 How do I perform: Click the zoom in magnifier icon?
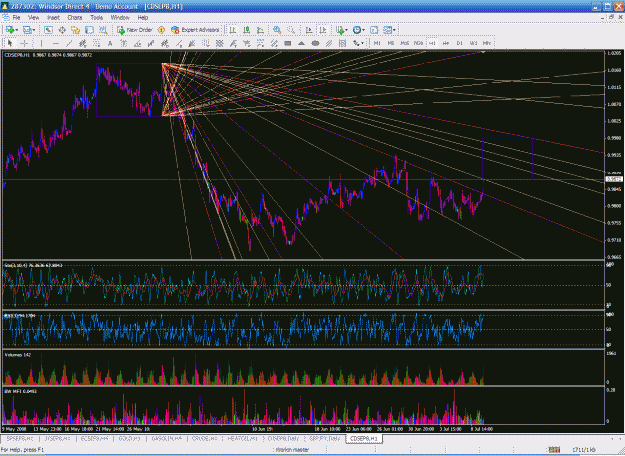point(277,30)
